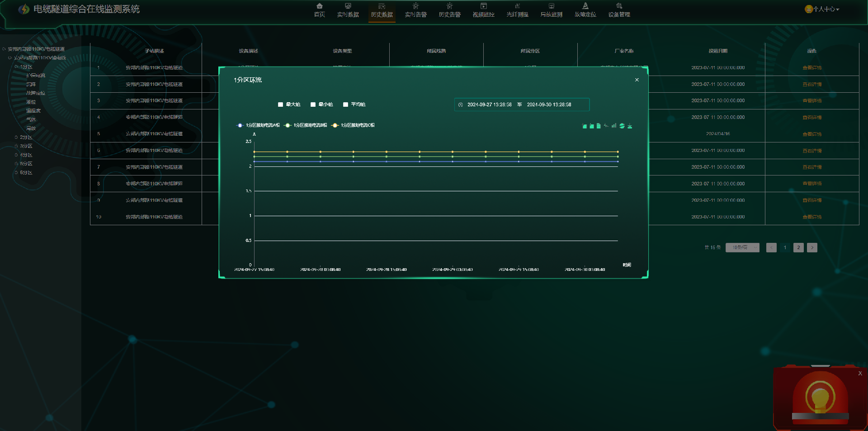Click the red alarm light icon
This screenshot has width=868, height=431.
coord(820,397)
